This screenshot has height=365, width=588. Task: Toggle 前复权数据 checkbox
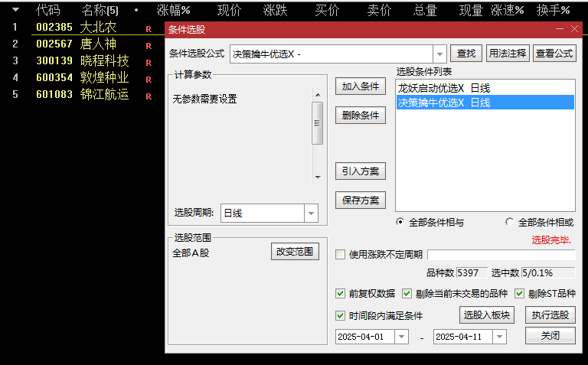[x=340, y=293]
